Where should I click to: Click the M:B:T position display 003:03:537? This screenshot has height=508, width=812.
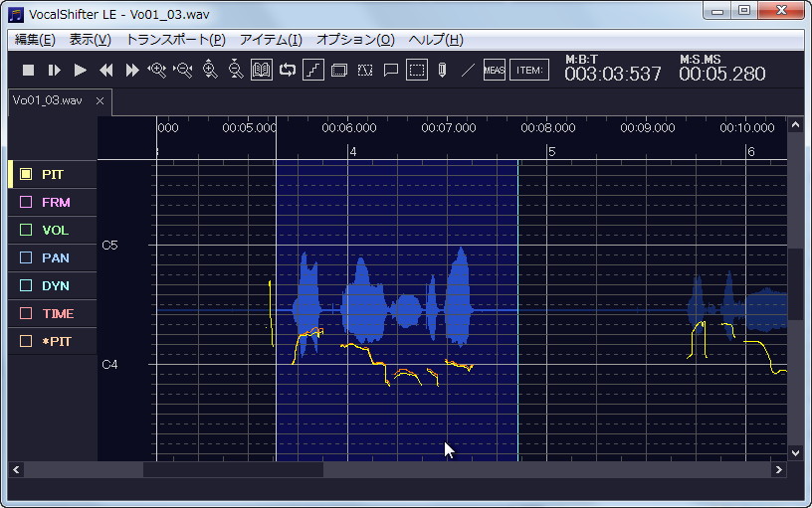[613, 74]
